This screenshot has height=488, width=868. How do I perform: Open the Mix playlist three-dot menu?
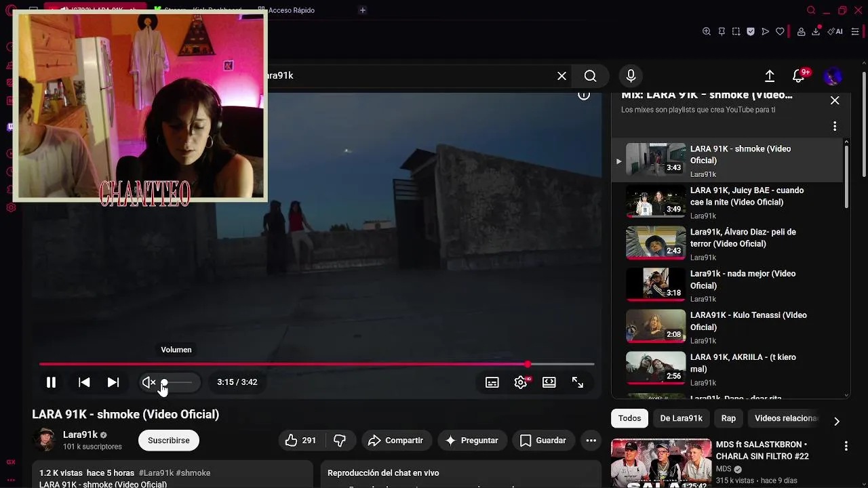point(835,126)
